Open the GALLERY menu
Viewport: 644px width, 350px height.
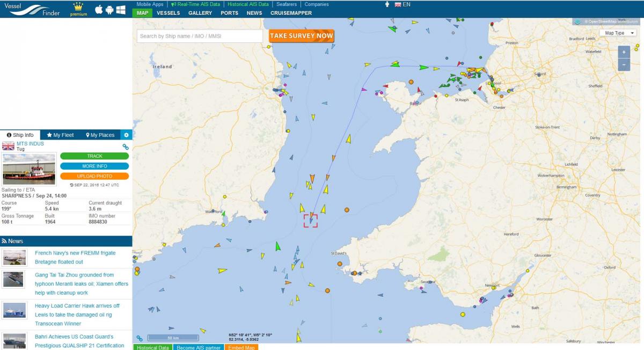tap(200, 13)
